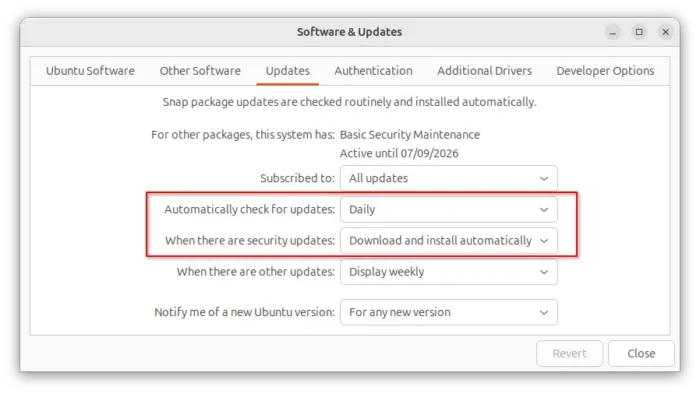The width and height of the screenshot is (700, 394).
Task: Close the window with the X icon
Action: pyautogui.click(x=665, y=32)
